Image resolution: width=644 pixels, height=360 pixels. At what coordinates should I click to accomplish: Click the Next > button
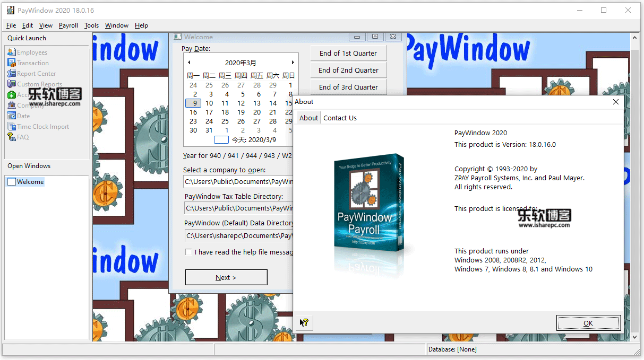226,277
